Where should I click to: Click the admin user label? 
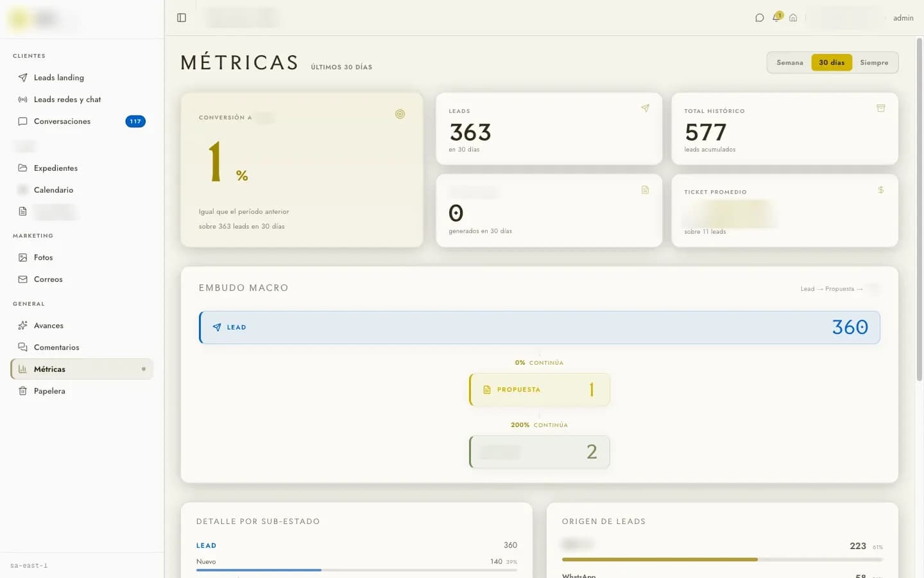tap(903, 18)
